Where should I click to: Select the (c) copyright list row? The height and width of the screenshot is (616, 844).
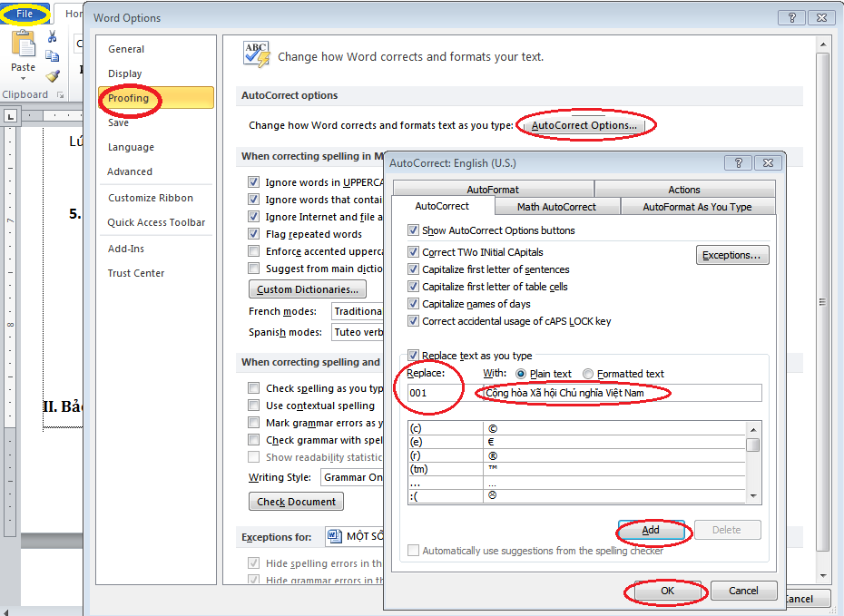pos(576,429)
